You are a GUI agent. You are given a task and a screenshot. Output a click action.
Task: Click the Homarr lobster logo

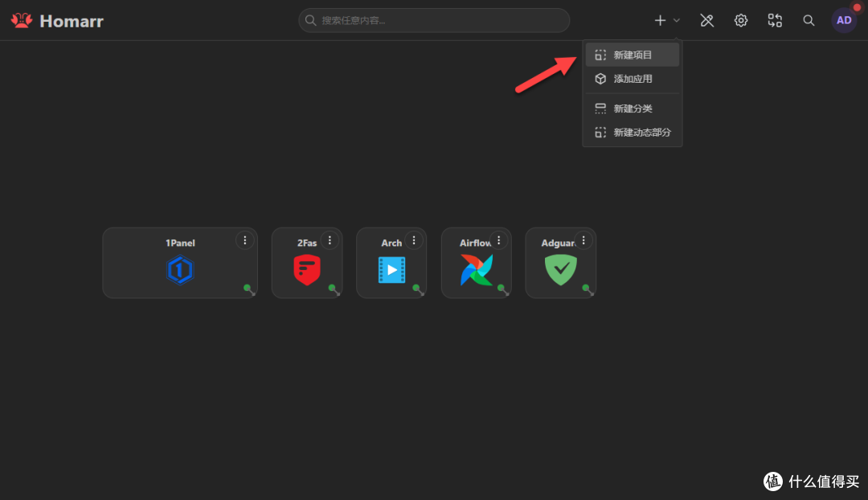point(22,20)
